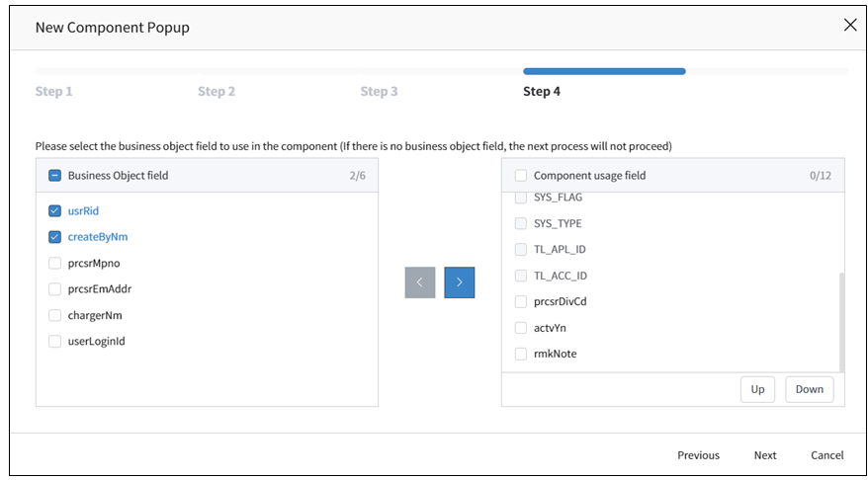Click the Up button

coord(758,389)
